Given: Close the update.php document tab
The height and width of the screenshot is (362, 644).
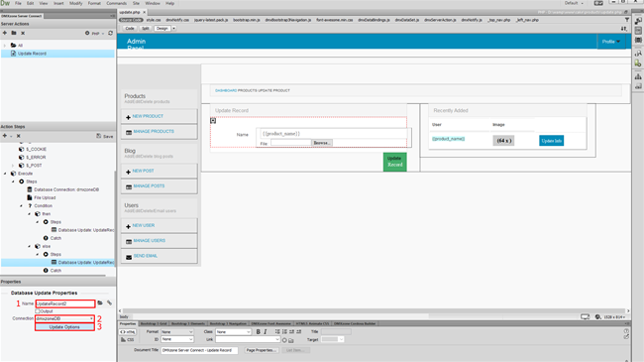Looking at the screenshot, I should (x=145, y=12).
